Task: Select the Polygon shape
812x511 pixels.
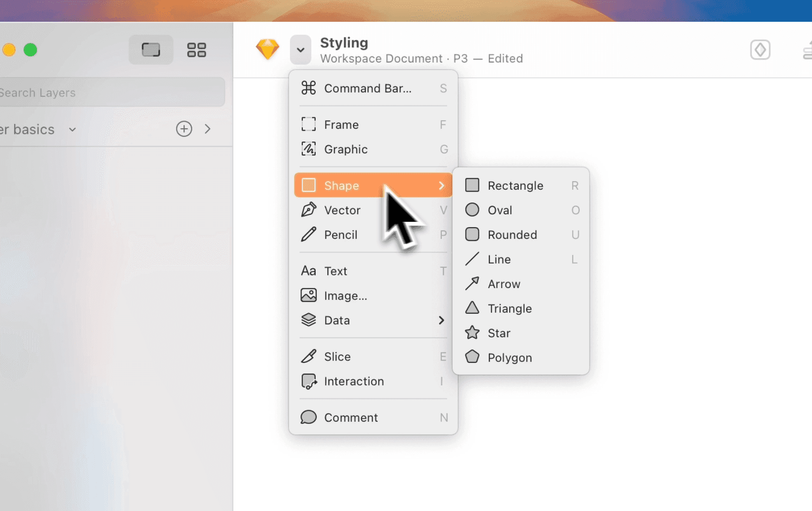Action: pos(521,358)
